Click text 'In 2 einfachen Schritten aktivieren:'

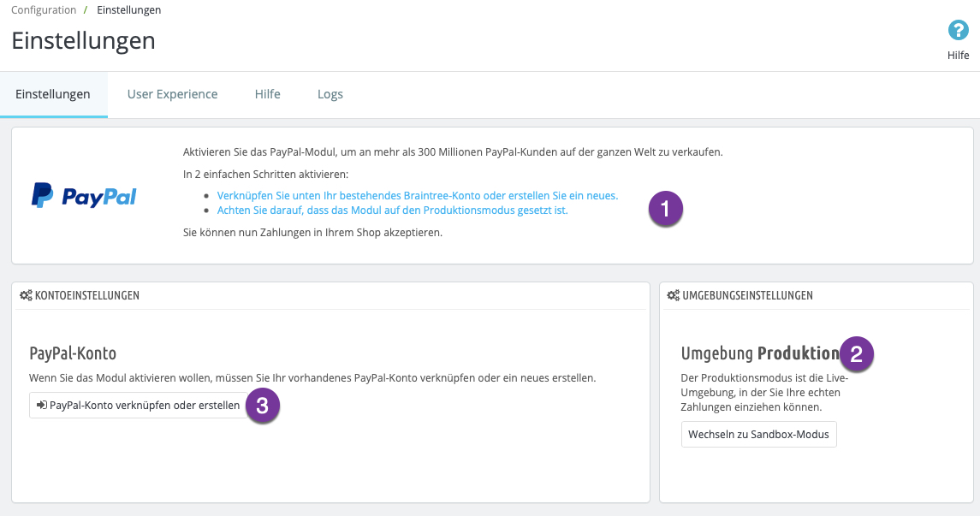tap(265, 175)
